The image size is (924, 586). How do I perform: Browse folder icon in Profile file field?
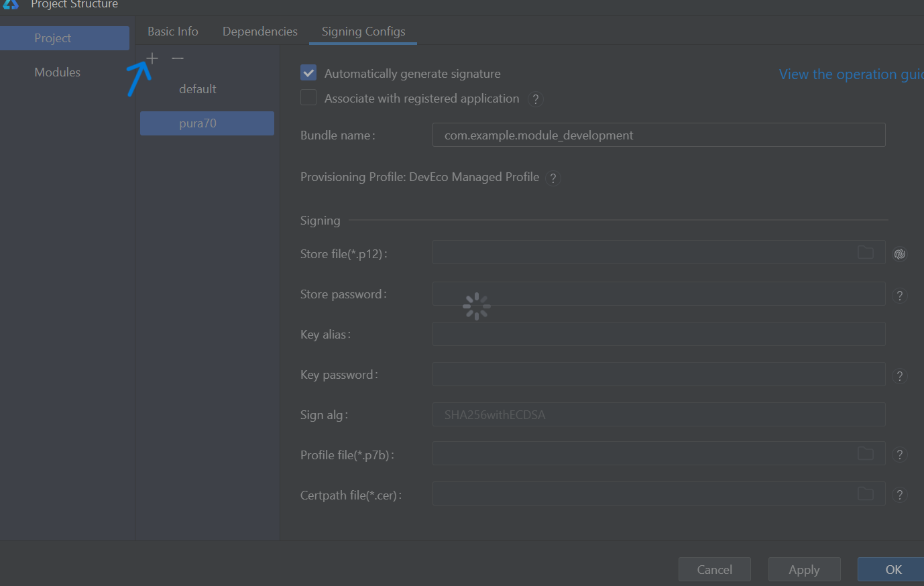click(866, 454)
